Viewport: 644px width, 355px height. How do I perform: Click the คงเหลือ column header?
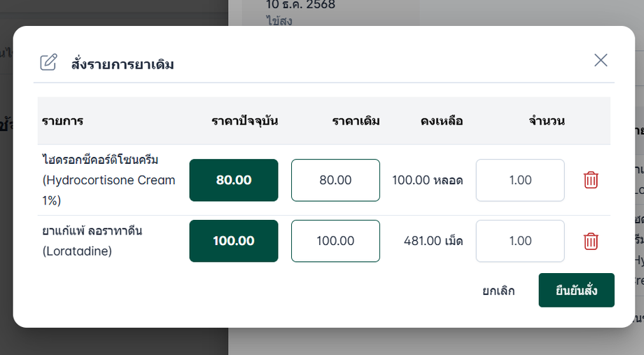point(442,120)
